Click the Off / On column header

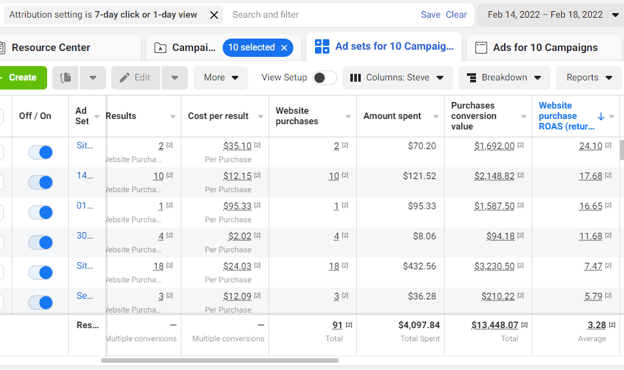click(35, 116)
